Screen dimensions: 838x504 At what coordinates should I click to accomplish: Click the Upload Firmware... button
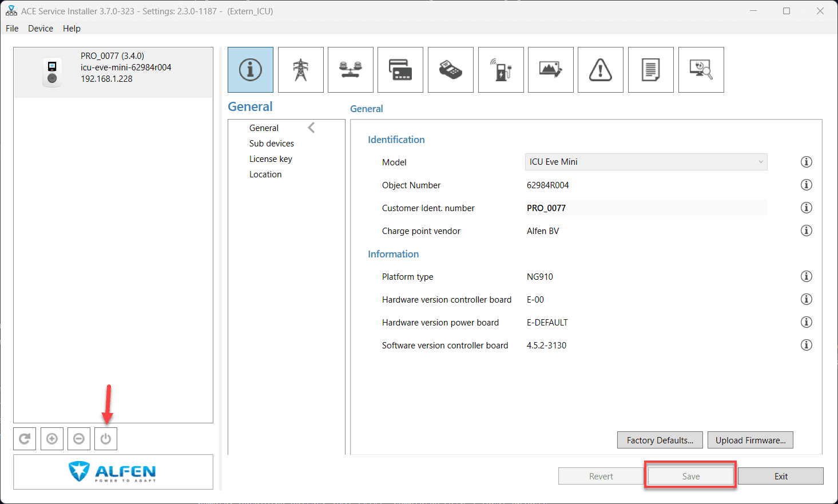click(x=750, y=440)
